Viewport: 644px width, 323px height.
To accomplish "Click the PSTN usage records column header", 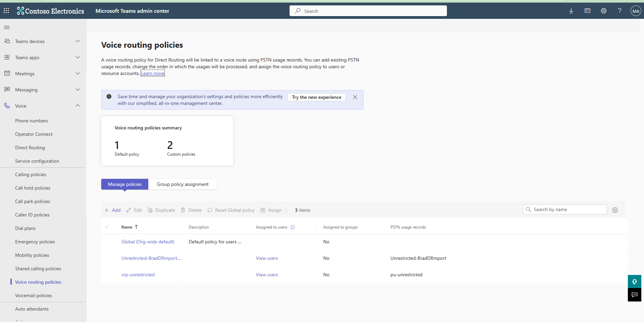I will [x=408, y=227].
